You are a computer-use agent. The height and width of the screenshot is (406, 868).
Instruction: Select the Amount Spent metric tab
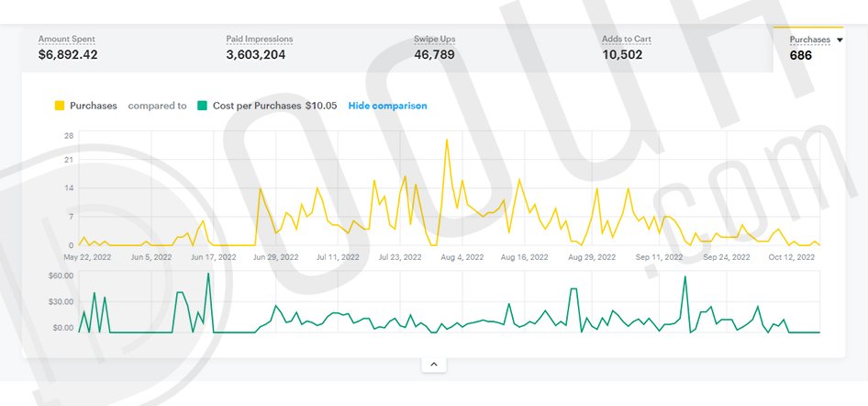point(66,39)
